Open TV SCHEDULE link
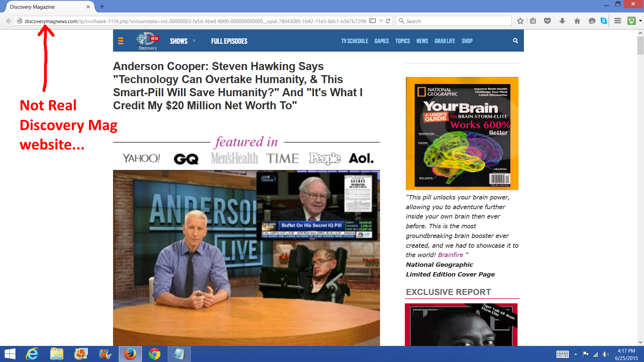This screenshot has height=362, width=644. (x=355, y=41)
